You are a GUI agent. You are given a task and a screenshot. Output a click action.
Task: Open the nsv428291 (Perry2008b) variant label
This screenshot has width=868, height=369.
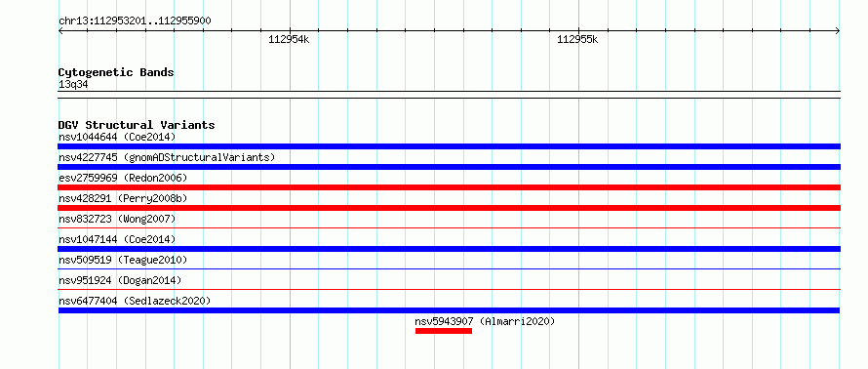123,198
